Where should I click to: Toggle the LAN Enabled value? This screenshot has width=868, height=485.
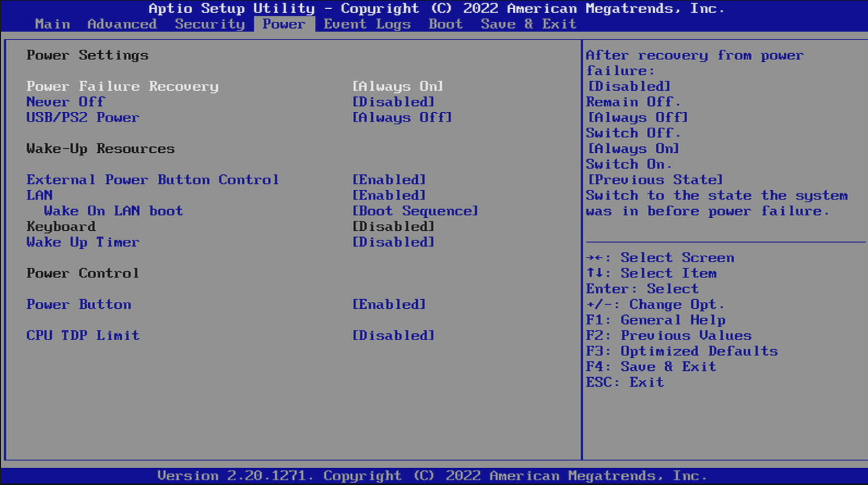click(389, 195)
